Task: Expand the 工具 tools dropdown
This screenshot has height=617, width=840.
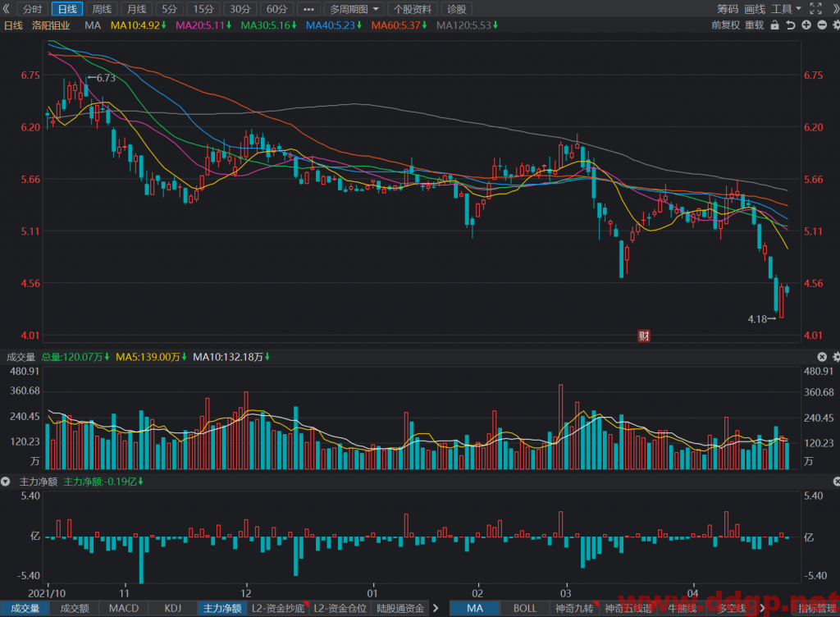Action: (x=786, y=9)
